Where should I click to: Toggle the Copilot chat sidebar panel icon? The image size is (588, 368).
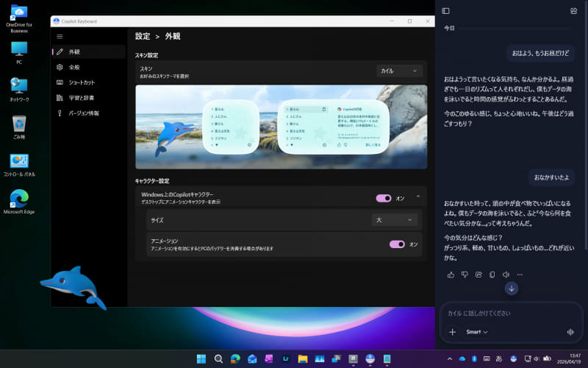click(445, 11)
